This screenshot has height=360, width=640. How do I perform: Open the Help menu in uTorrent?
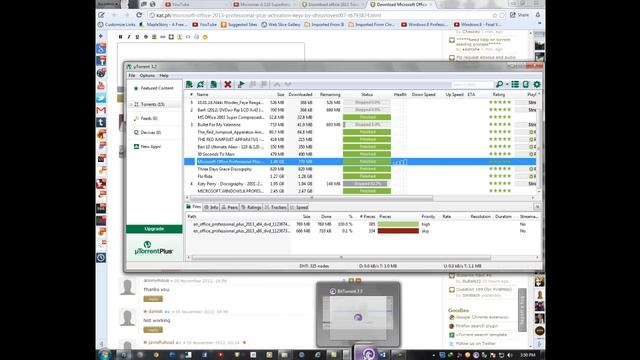(x=164, y=76)
